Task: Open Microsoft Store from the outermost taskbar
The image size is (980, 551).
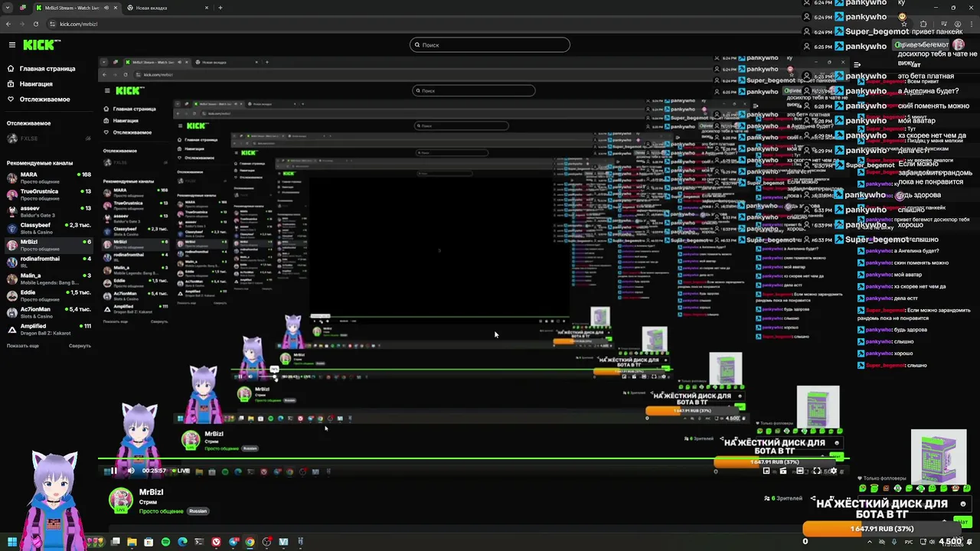Action: pos(149,542)
